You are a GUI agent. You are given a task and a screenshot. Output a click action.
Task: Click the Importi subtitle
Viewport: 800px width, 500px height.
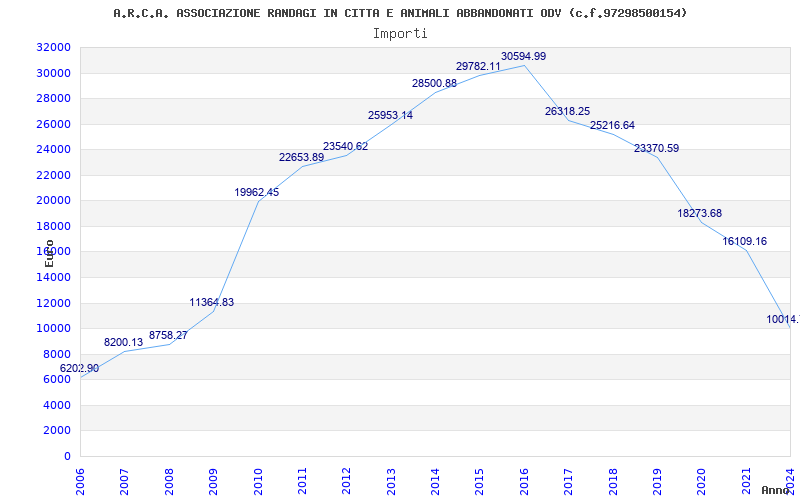click(400, 34)
